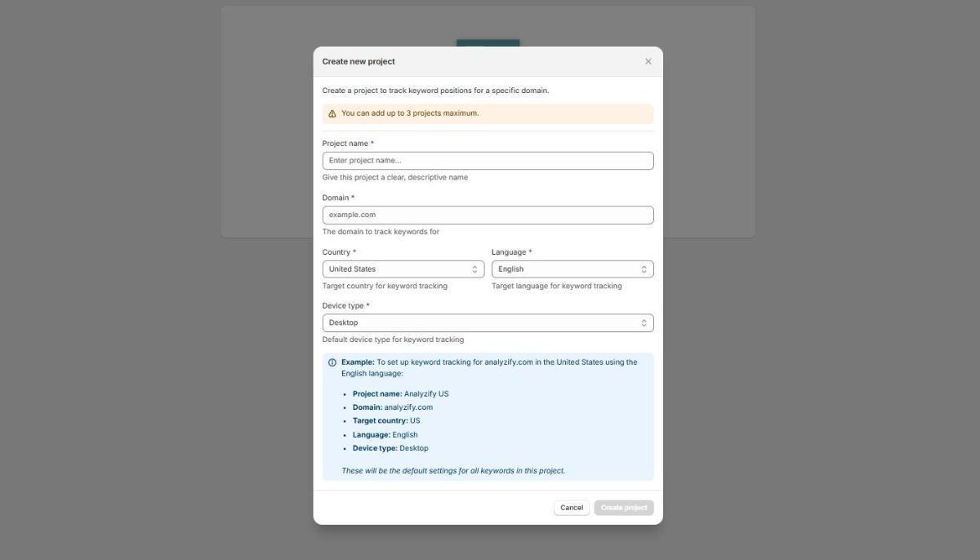Focus the Project name input field
Image resolution: width=980 pixels, height=560 pixels.
tap(488, 161)
